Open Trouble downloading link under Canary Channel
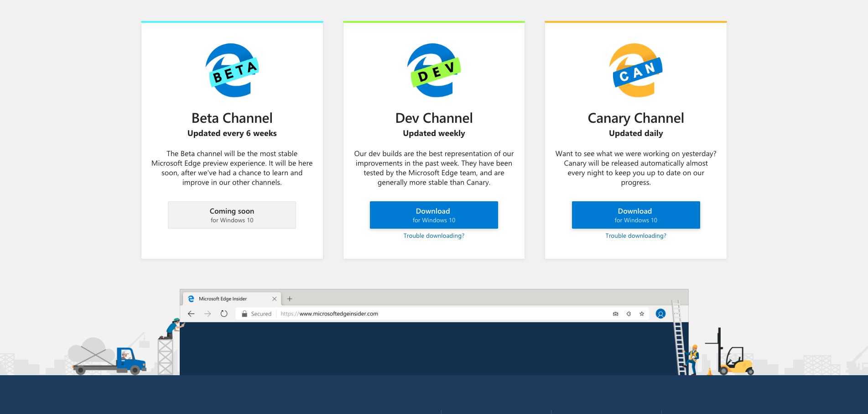 pyautogui.click(x=636, y=236)
